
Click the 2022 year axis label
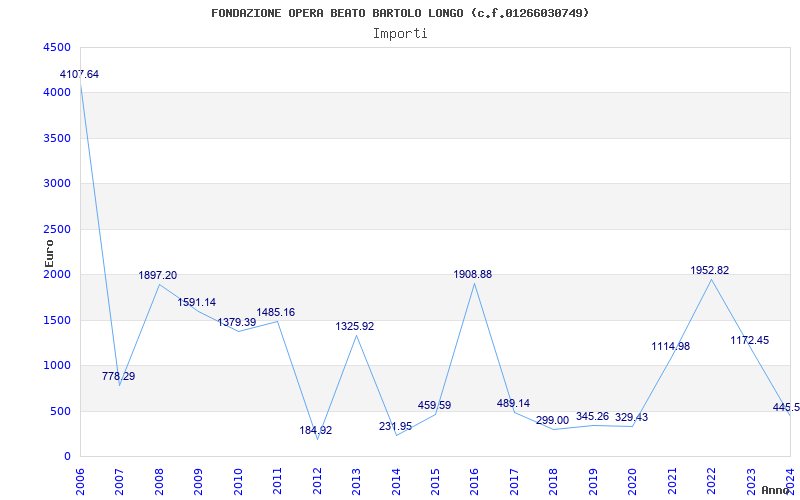pos(711,481)
